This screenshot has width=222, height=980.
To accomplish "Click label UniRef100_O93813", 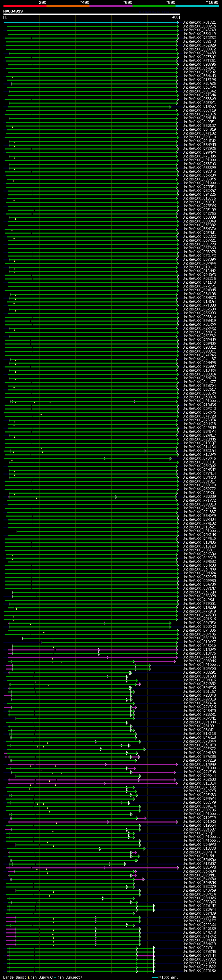I will pos(199,504).
